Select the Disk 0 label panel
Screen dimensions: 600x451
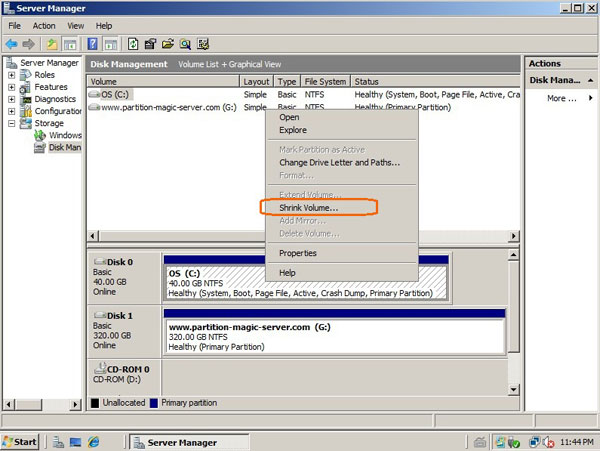tap(123, 277)
